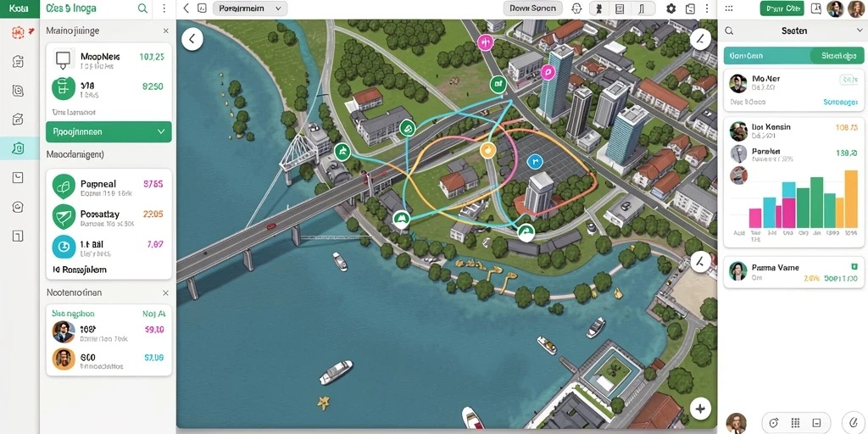Select the yellow map marker pin
This screenshot has width=868, height=434.
tap(487, 149)
